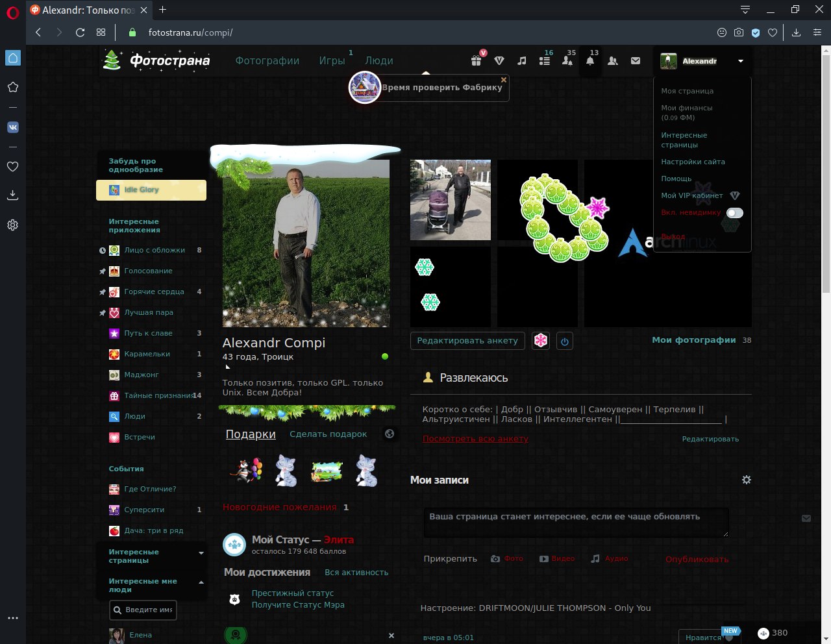Select Мои финансы from account menu

[686, 112]
